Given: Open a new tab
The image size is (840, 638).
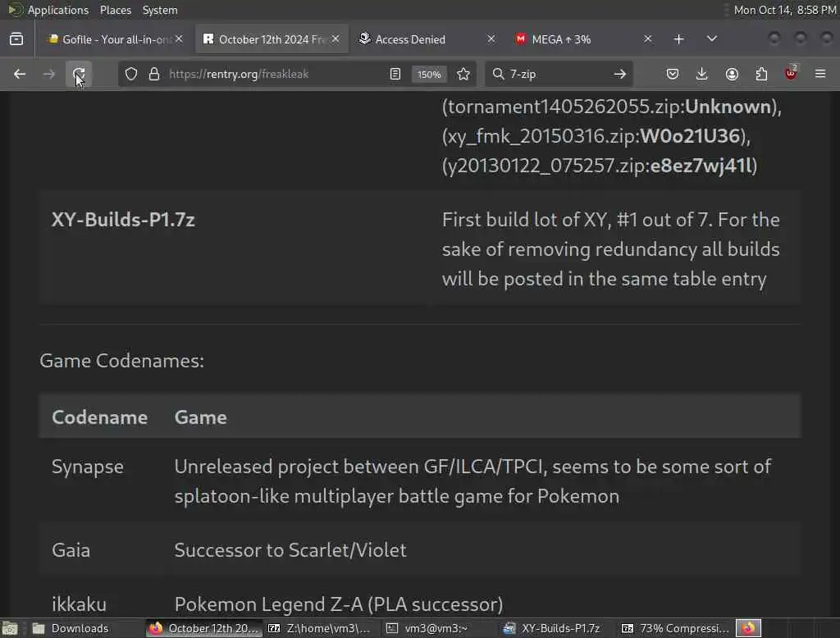Looking at the screenshot, I should point(678,39).
